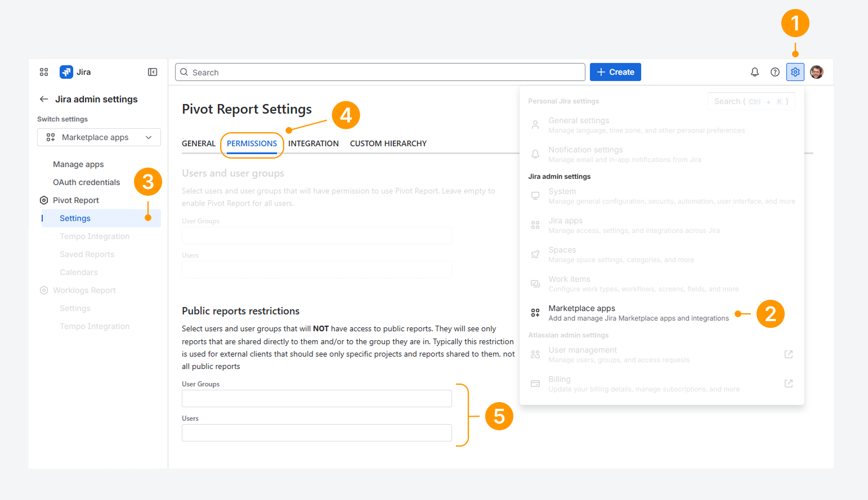
Task: Click external link icon beside User management
Action: (789, 354)
